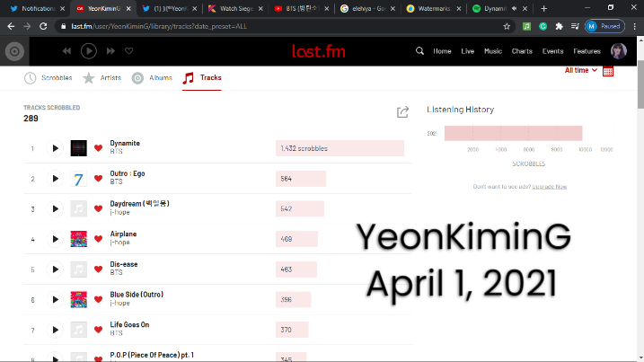Open a new browser tab

point(543,9)
